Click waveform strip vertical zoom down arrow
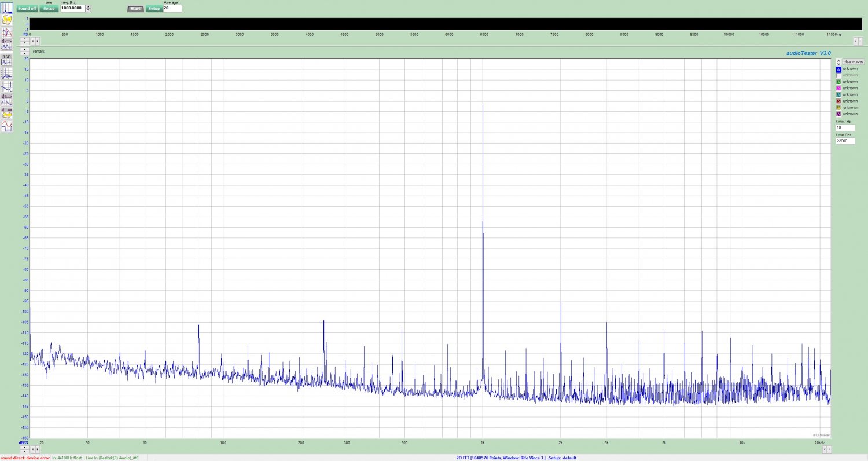 24,43
